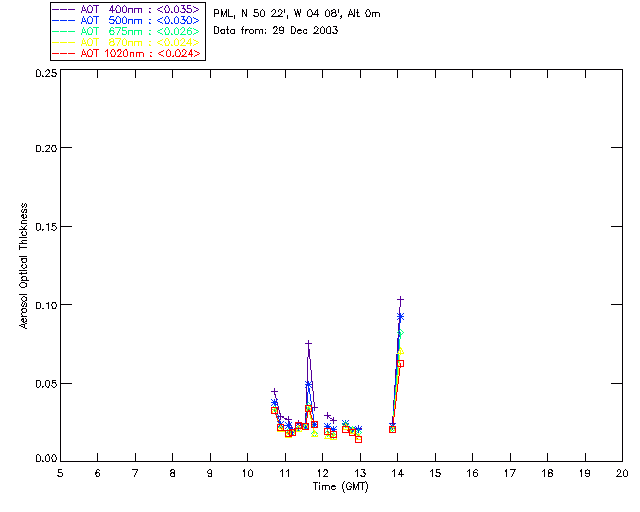Click the x-axis tick label 13
Viewport: 640px width, 512px height.
pyautogui.click(x=360, y=473)
